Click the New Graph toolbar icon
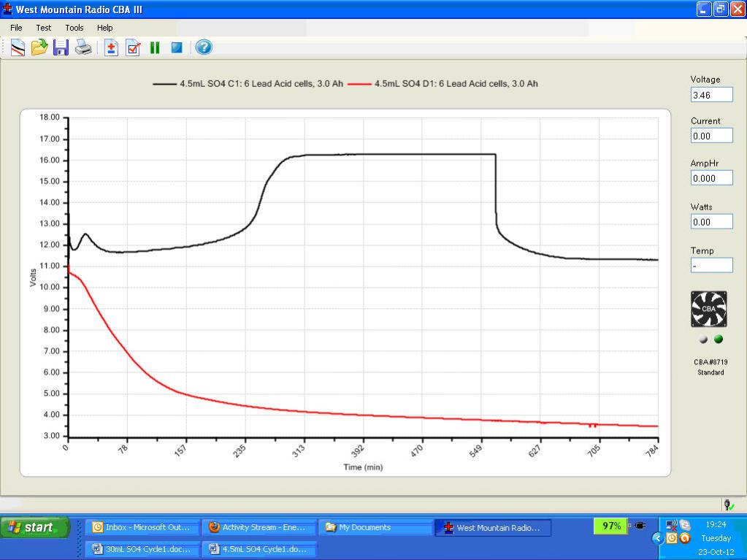Screen dimensions: 747x560 18,47
